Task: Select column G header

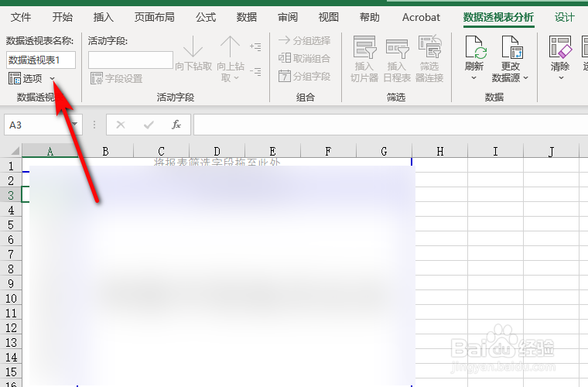Action: 384,151
